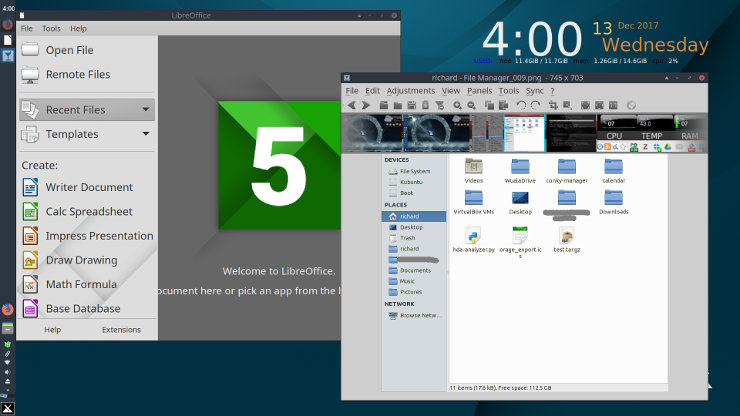This screenshot has width=740, height=416.
Task: Launch Firefox from top of left panel
Action: click(8, 24)
